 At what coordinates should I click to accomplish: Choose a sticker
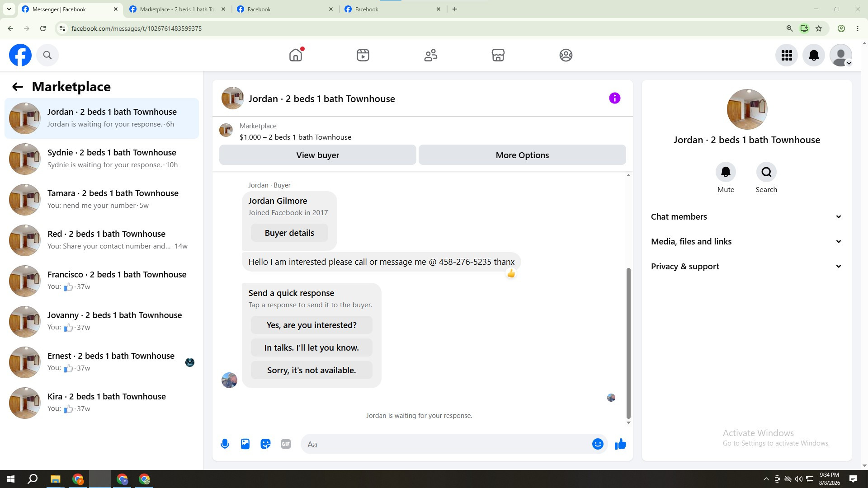click(265, 444)
